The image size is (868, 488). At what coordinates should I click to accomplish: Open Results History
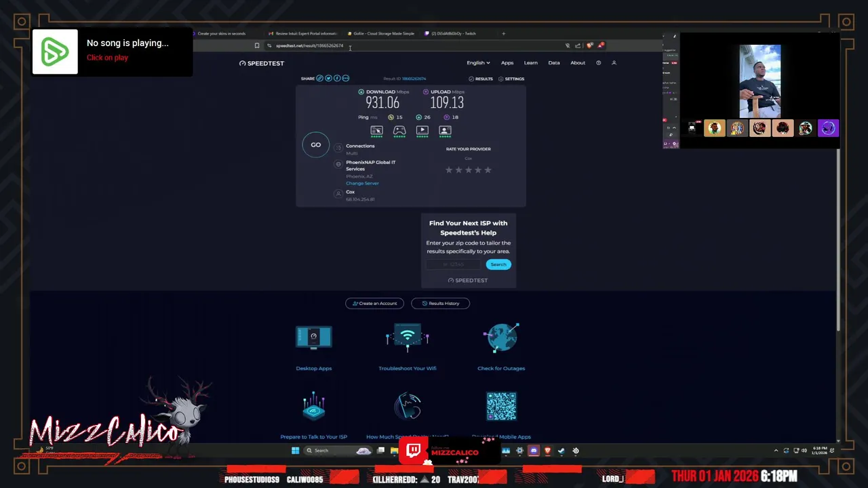point(440,304)
